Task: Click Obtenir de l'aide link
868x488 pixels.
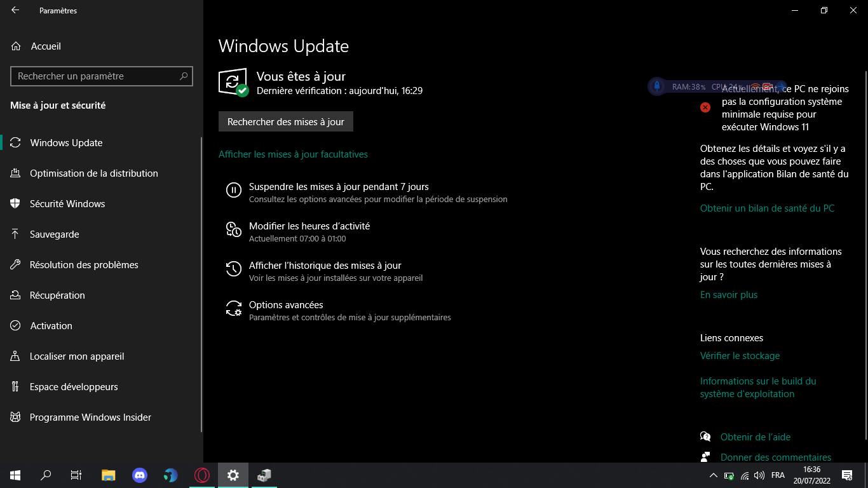Action: [x=756, y=437]
